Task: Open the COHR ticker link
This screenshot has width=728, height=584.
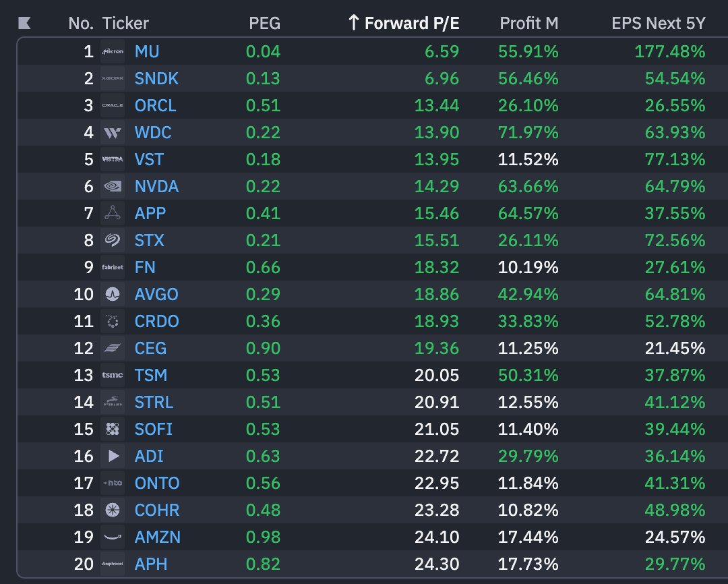Action: pyautogui.click(x=157, y=510)
